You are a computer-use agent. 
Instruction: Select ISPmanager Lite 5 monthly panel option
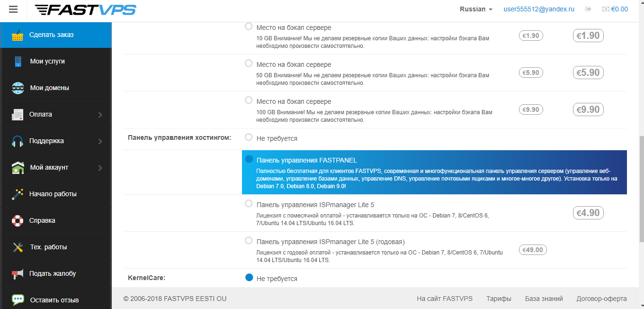click(x=249, y=204)
